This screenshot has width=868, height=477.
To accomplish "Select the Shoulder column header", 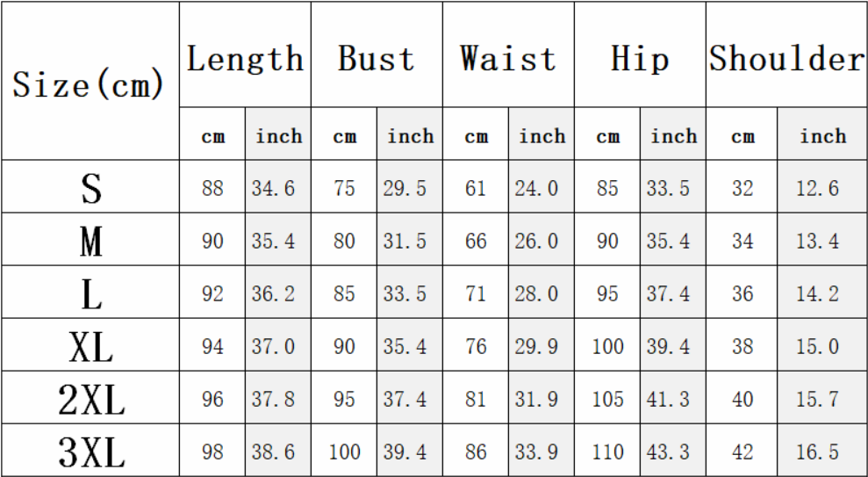I will 786,54.
